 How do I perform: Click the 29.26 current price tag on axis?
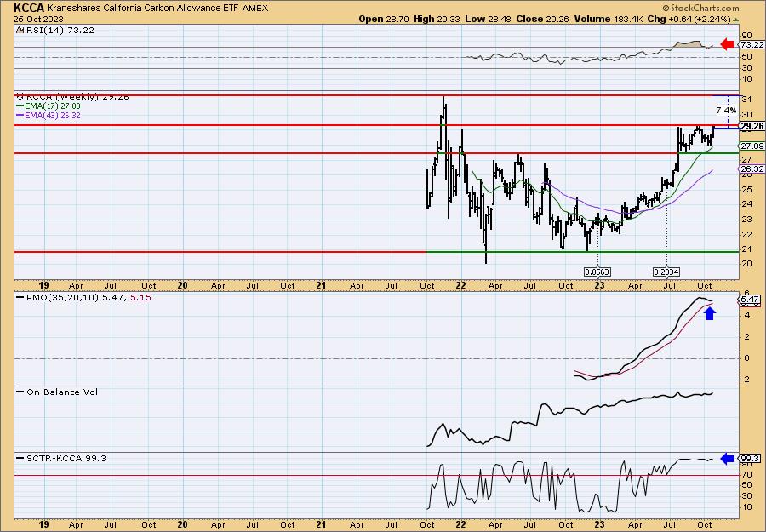tap(752, 127)
